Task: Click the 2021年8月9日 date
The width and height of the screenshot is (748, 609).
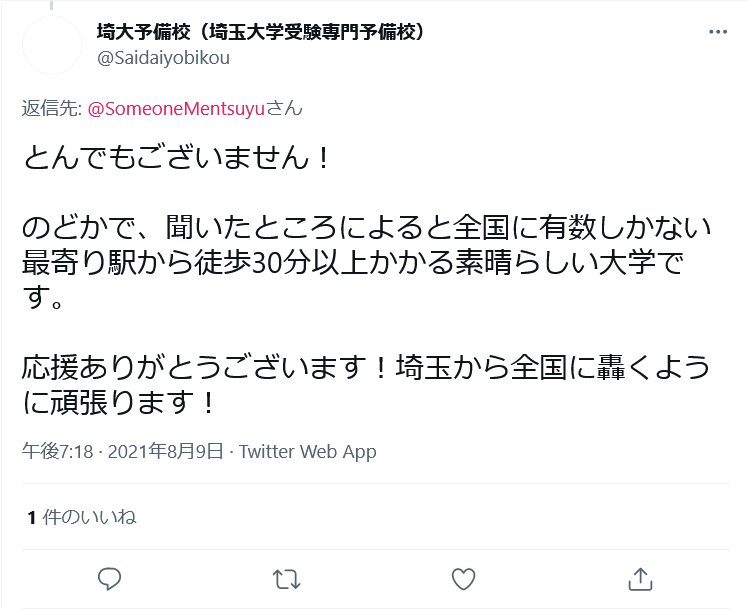Action: coord(163,452)
